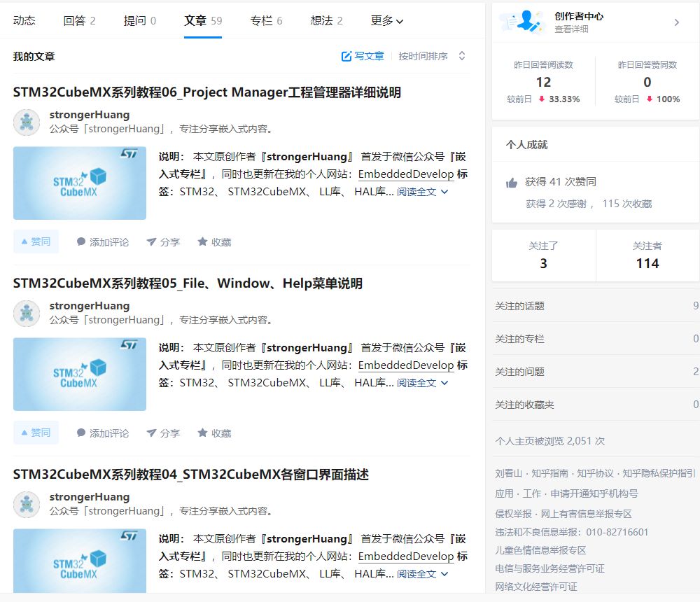Open the 关注的专栏 row
The image size is (700, 602).
click(x=596, y=339)
